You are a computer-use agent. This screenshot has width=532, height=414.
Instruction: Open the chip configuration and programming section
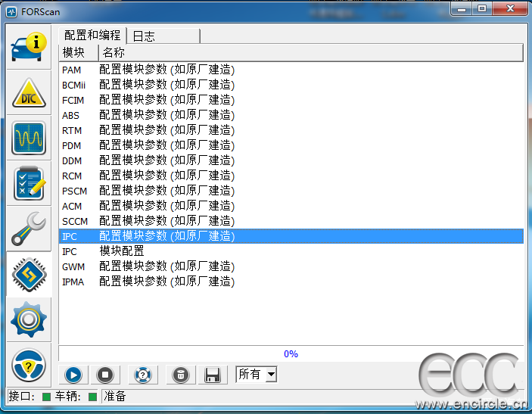point(29,274)
